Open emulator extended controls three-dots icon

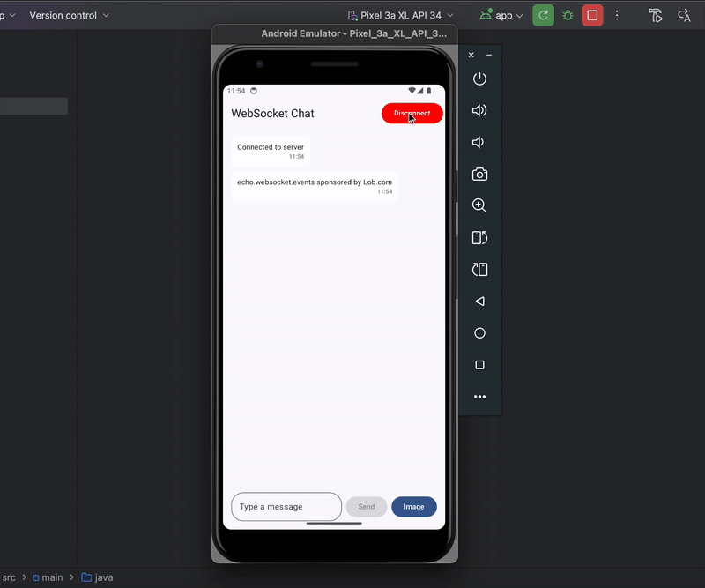(x=479, y=397)
